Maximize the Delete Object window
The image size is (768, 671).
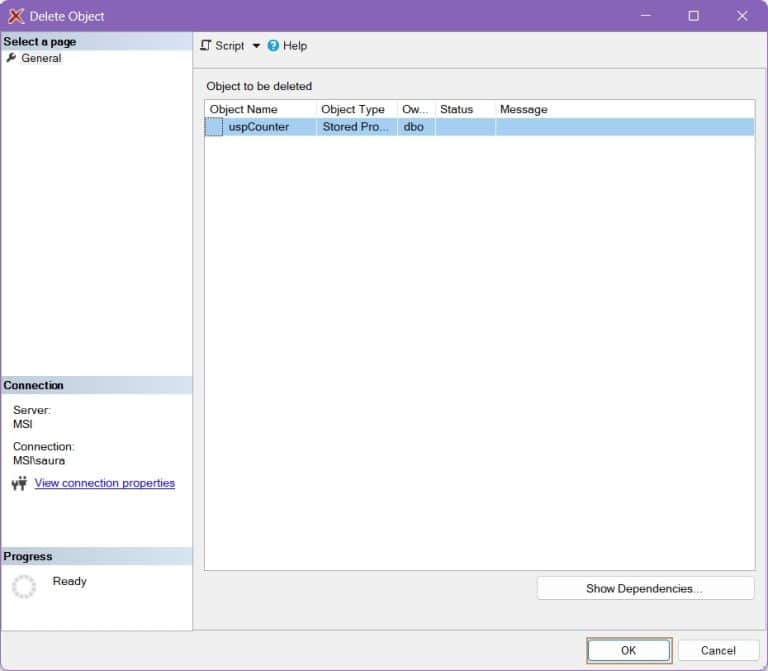point(694,16)
